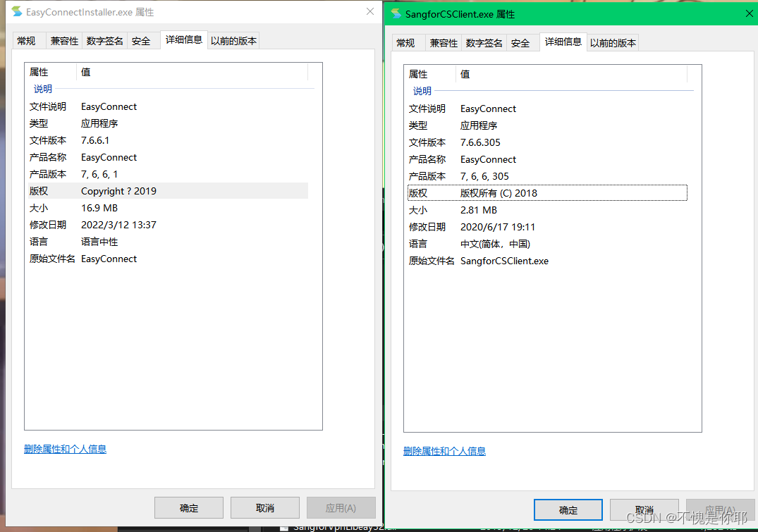The height and width of the screenshot is (532, 758).
Task: Select 文件说明 row in SangforCSClient list
Action: coord(547,109)
